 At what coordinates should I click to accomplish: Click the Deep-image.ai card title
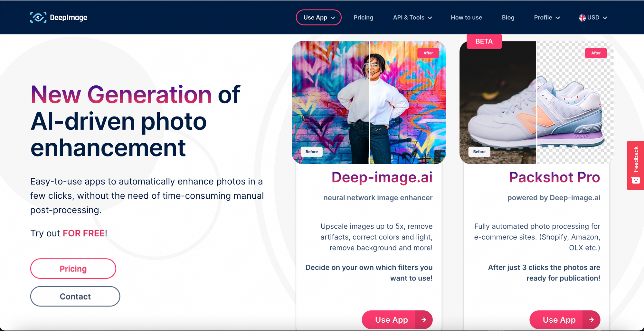click(x=382, y=177)
